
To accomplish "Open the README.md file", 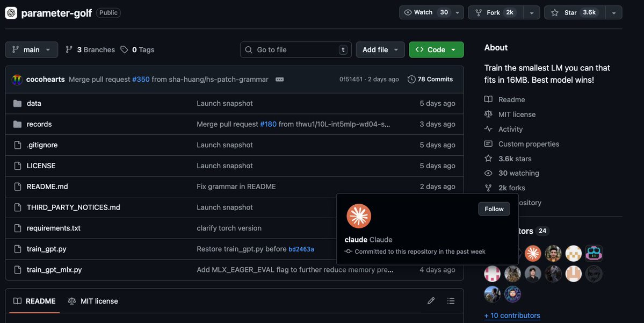I will click(47, 186).
